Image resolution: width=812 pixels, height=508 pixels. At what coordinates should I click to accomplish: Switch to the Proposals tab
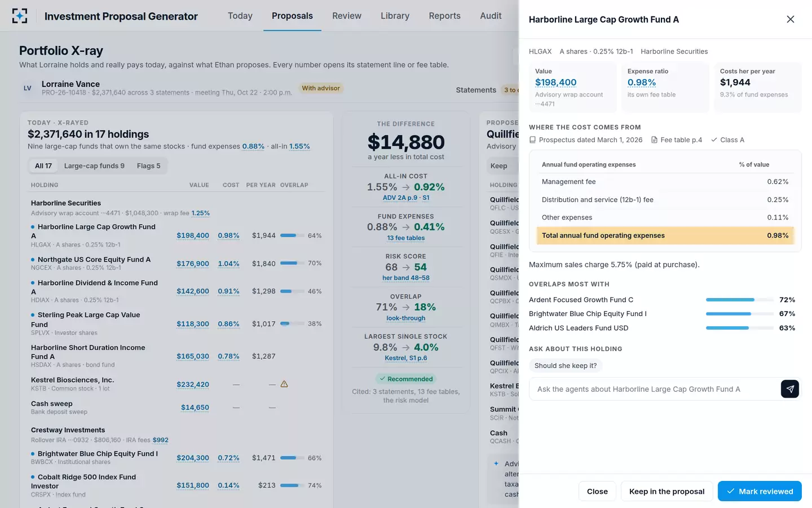(x=292, y=16)
